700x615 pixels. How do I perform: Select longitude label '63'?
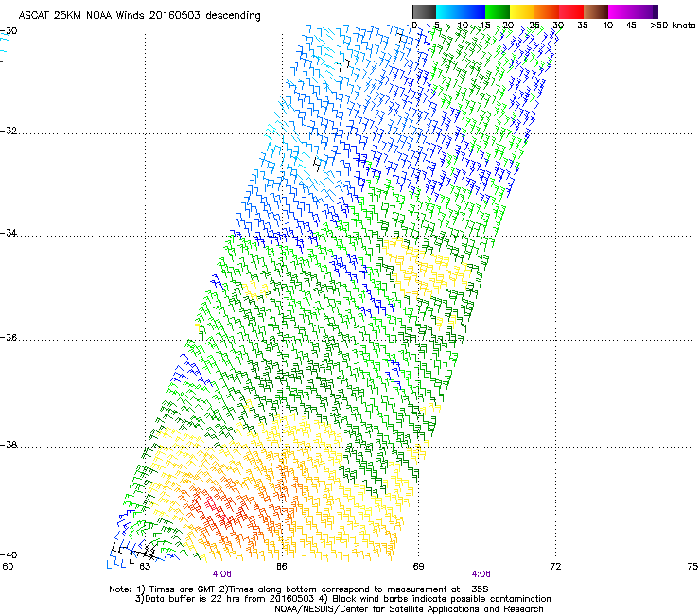tap(145, 567)
